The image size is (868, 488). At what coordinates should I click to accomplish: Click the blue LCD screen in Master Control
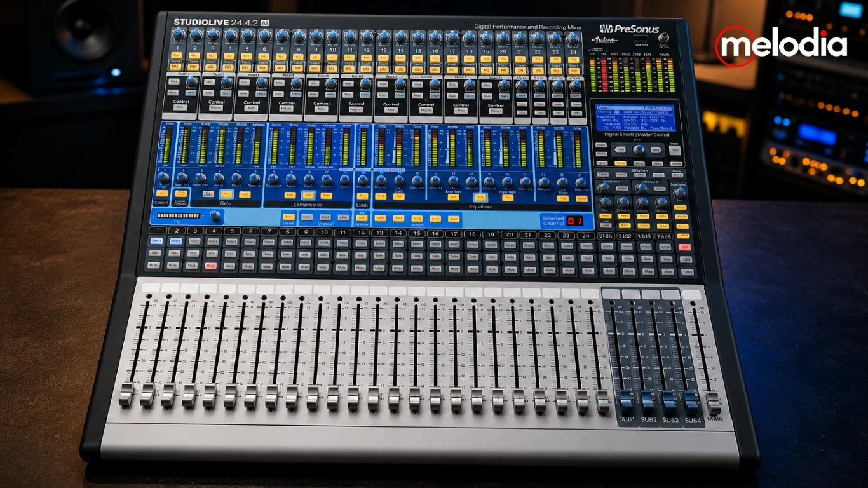click(x=635, y=118)
